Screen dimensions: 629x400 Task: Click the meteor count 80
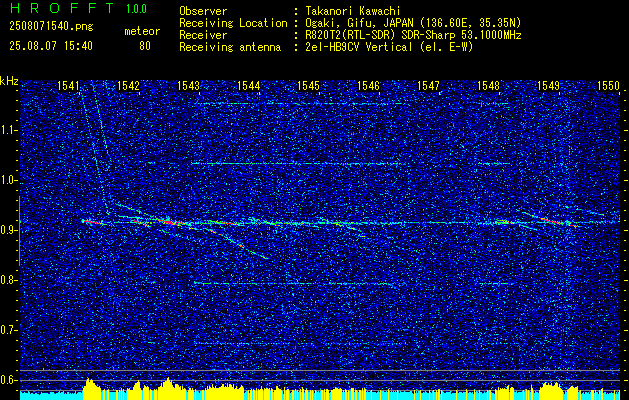(x=145, y=46)
